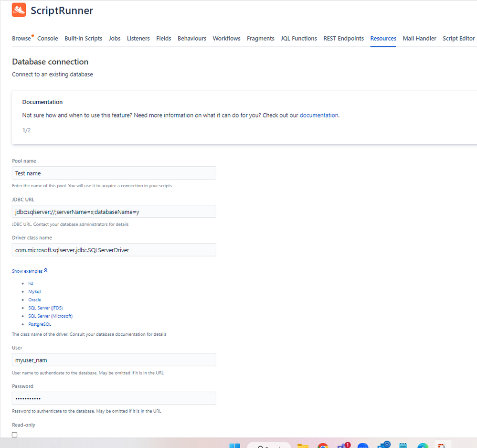Click the Show examples link
The image size is (477, 448).
27,271
